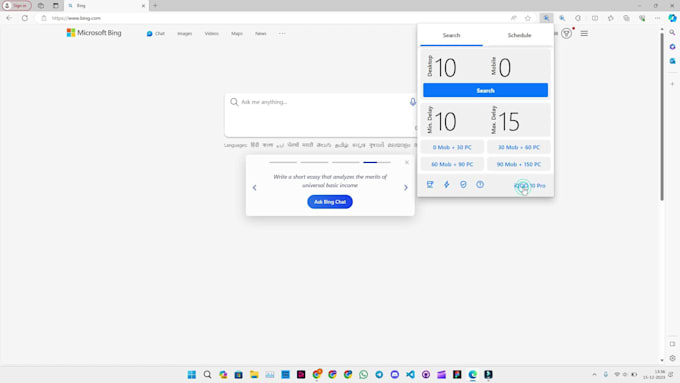Open Images in Bing navigation
Screen dimensions: 680x383
coord(184,33)
